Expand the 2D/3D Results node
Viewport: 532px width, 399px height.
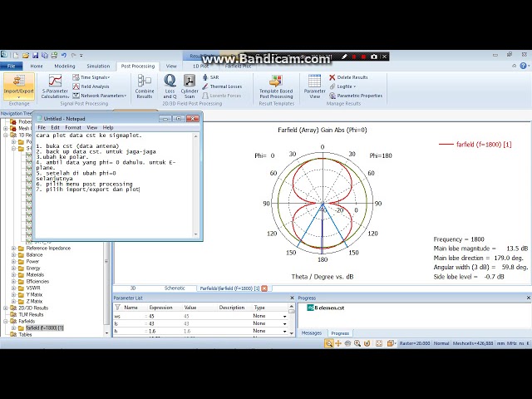tap(6, 308)
